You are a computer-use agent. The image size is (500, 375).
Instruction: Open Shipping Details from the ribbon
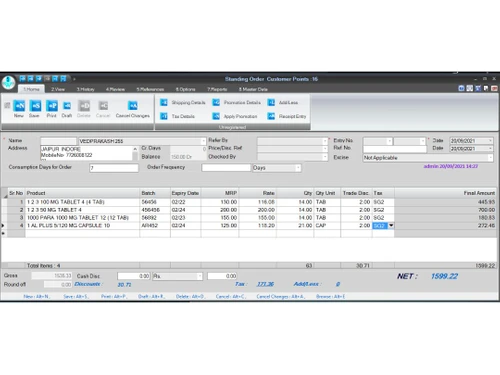(183, 102)
